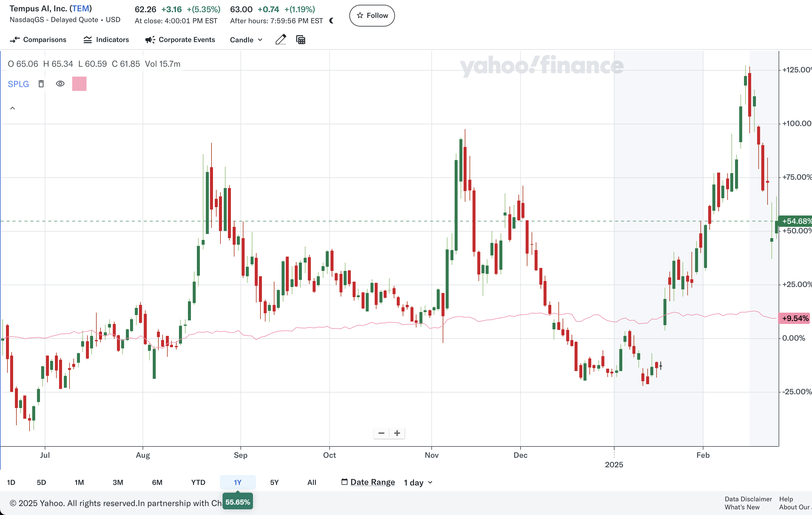Click the Sep label on time axis

point(240,455)
